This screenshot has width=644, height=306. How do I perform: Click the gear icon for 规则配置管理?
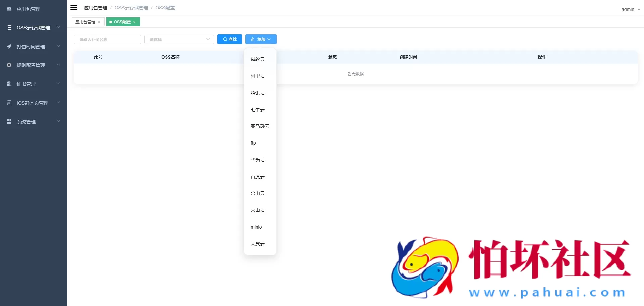tap(9, 65)
